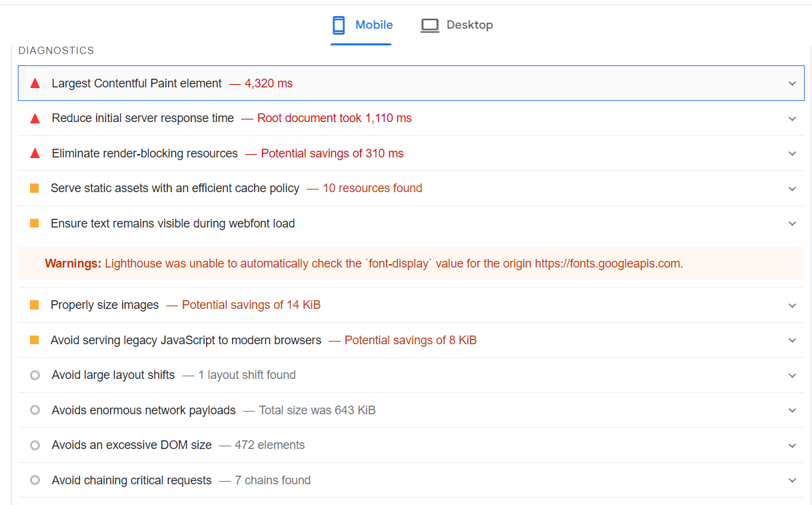
Task: Click red triangle beside server response time
Action: point(35,118)
